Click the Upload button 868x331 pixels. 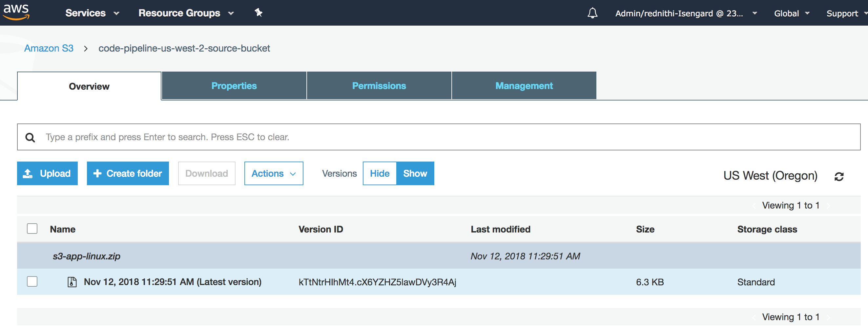pyautogui.click(x=47, y=173)
